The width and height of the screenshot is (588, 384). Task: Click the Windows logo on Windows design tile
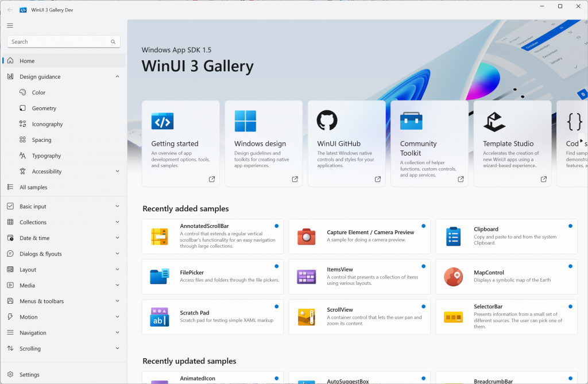tap(245, 121)
